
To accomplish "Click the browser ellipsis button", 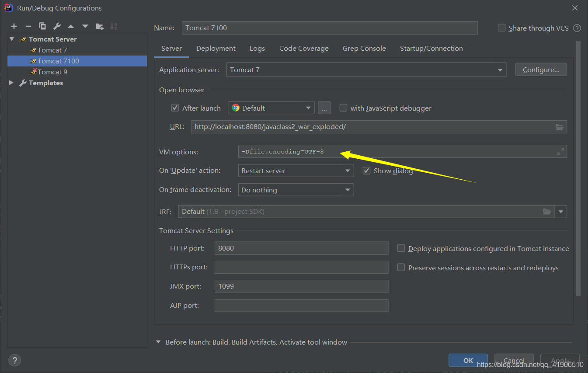I will [x=324, y=108].
